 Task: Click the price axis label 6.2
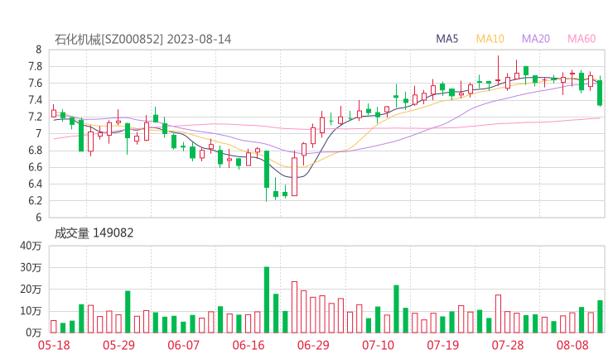[35, 201]
